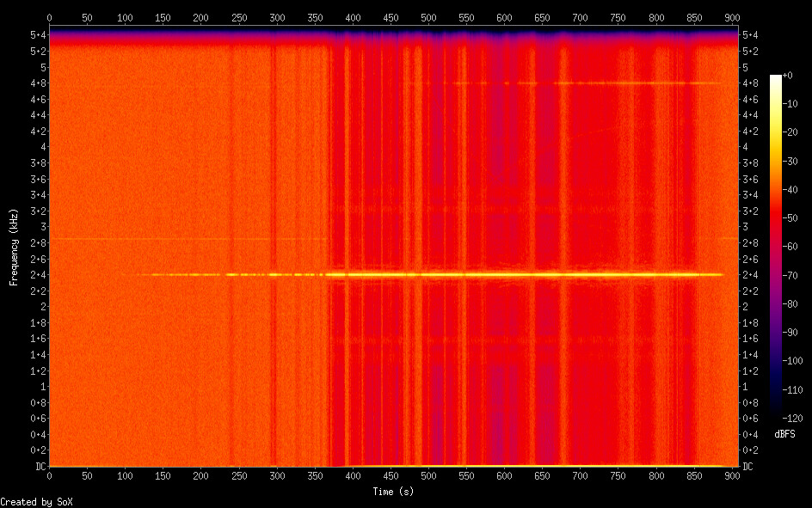Viewport: 812px width, 508px height.
Task: Click the 450 tick on the top time axis
Action: coord(391,18)
